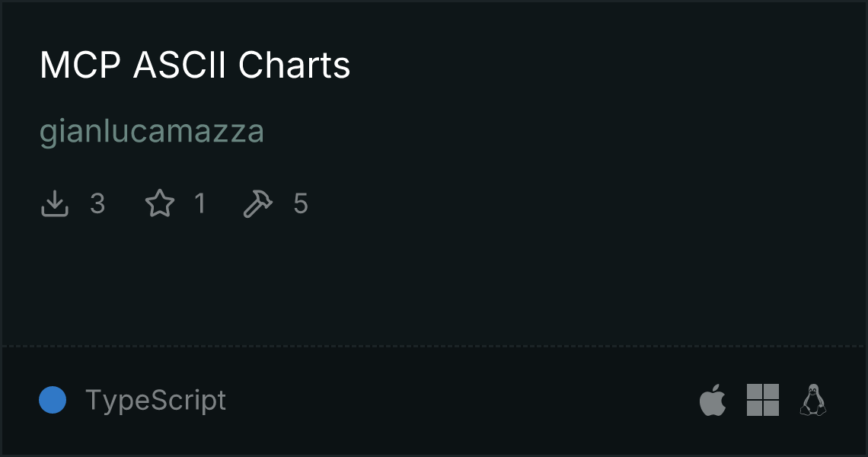Open the MCP ASCII Charts title
The width and height of the screenshot is (868, 457).
click(x=195, y=66)
